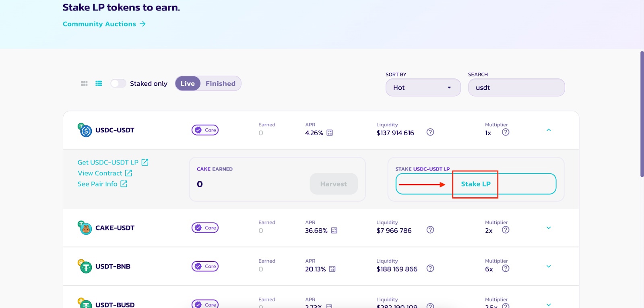Click Core badge on CAKE-USDT row
The height and width of the screenshot is (308, 644).
click(x=205, y=228)
